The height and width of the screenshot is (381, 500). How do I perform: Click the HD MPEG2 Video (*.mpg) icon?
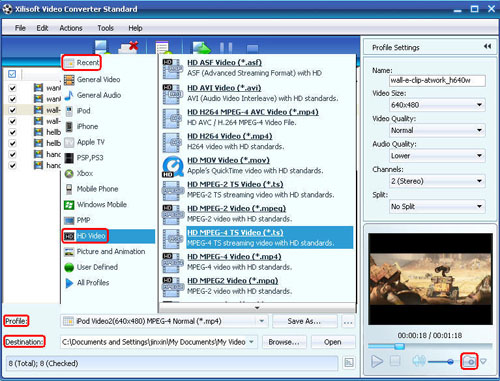(x=173, y=286)
